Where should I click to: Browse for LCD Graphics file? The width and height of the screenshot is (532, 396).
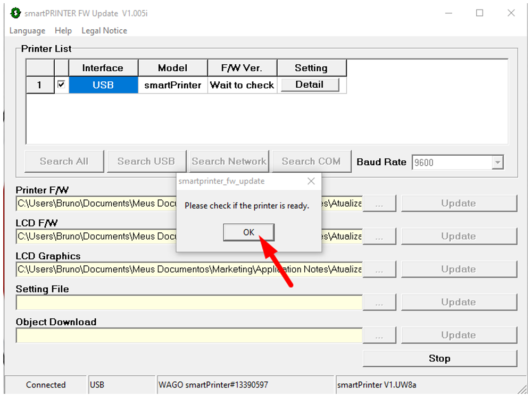(x=379, y=269)
